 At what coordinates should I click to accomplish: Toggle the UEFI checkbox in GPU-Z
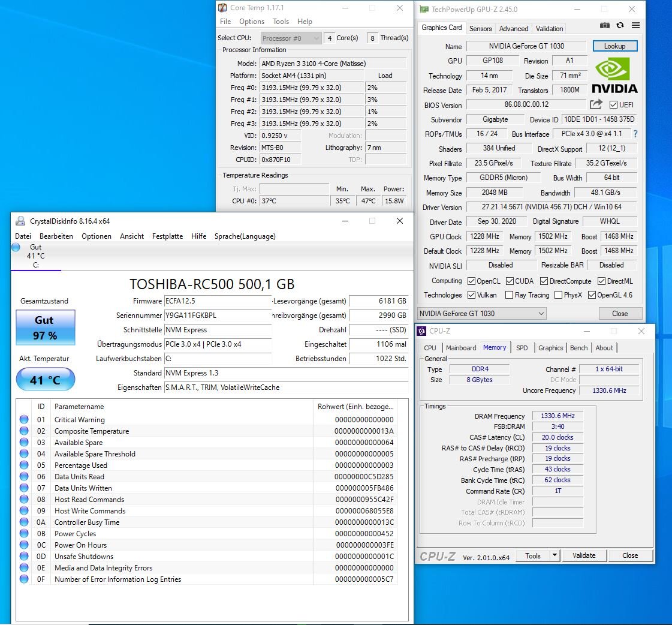click(x=613, y=105)
